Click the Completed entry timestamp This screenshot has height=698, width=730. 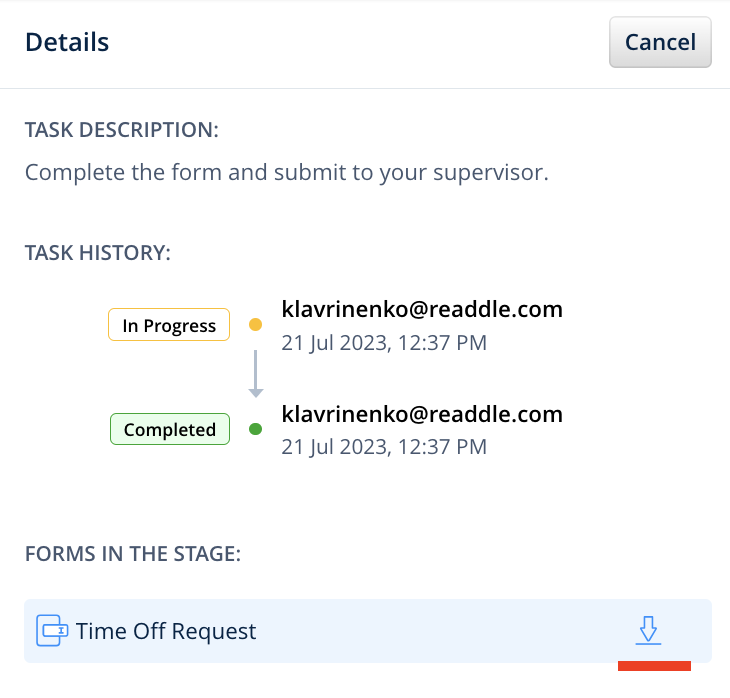click(384, 447)
